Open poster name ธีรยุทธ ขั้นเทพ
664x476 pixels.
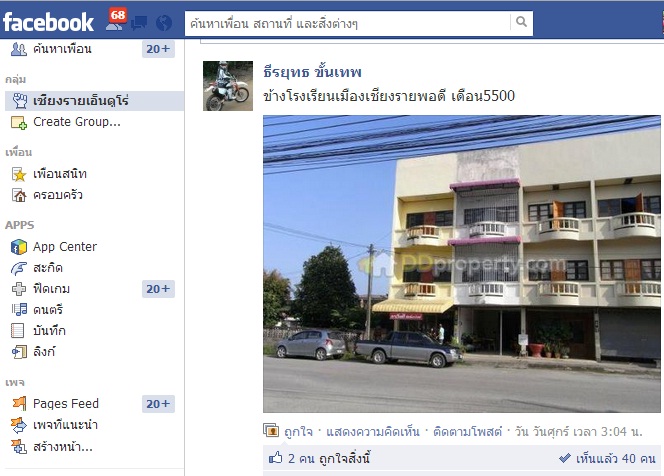click(x=312, y=72)
